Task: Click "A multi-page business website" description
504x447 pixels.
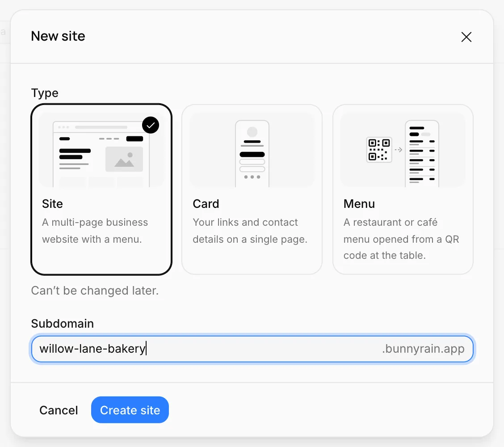Action: [95, 231]
